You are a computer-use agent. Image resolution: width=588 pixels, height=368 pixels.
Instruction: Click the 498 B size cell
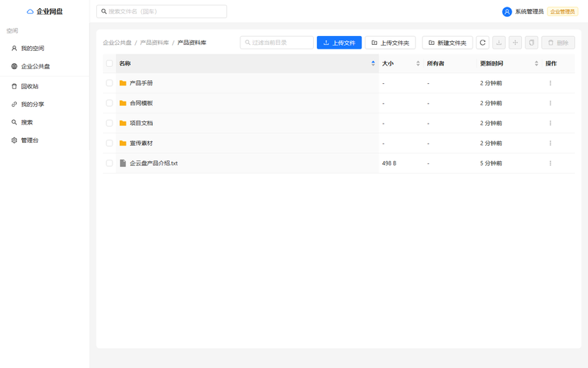390,163
